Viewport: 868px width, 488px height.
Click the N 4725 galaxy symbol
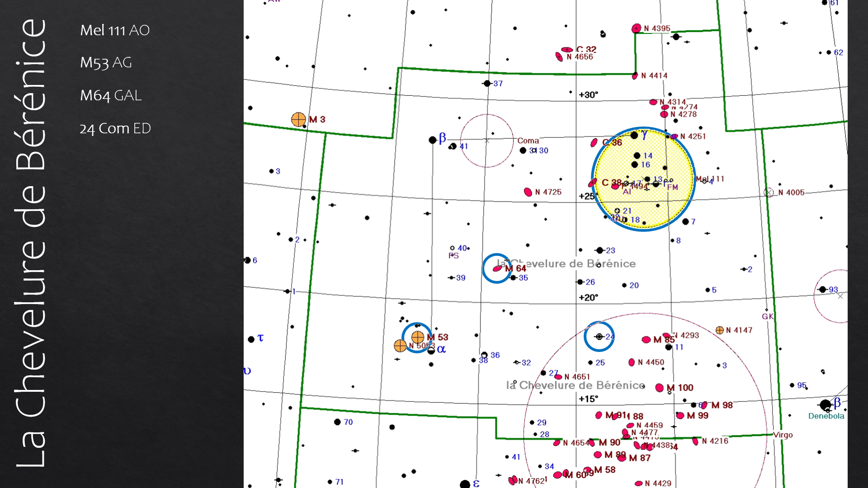(528, 192)
